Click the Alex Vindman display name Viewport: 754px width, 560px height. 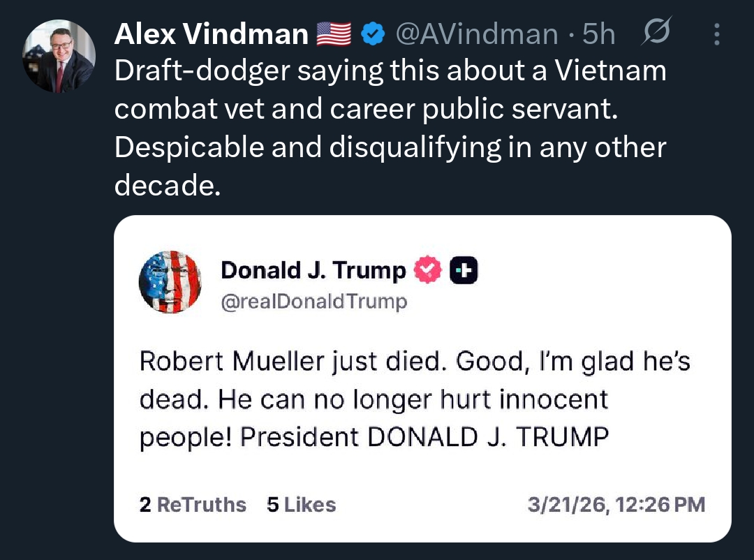pos(212,33)
